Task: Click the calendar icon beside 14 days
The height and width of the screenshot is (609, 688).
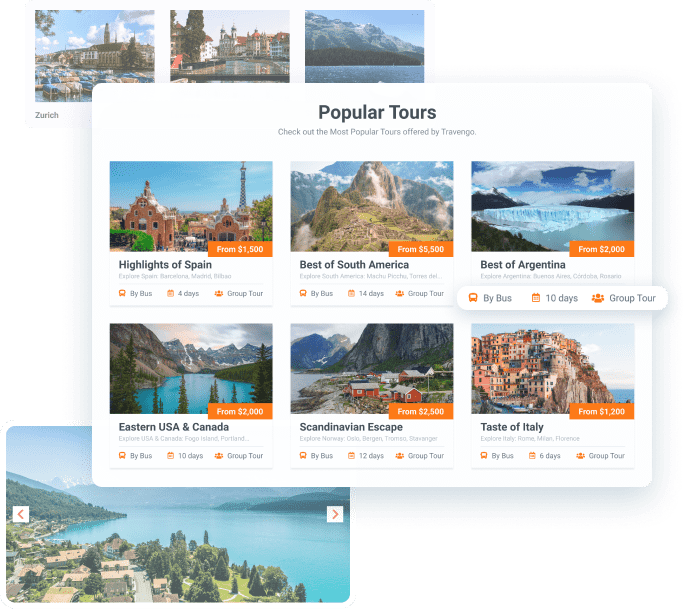Action: pos(351,293)
